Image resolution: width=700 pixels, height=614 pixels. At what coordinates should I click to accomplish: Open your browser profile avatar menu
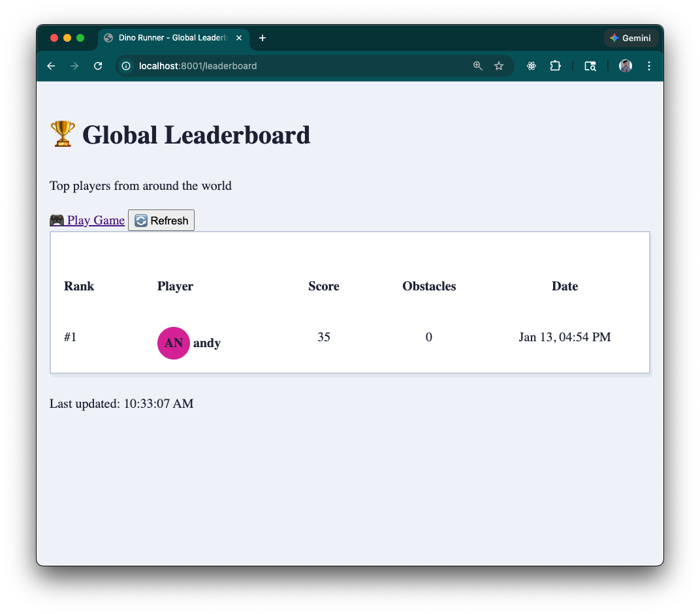pos(625,66)
